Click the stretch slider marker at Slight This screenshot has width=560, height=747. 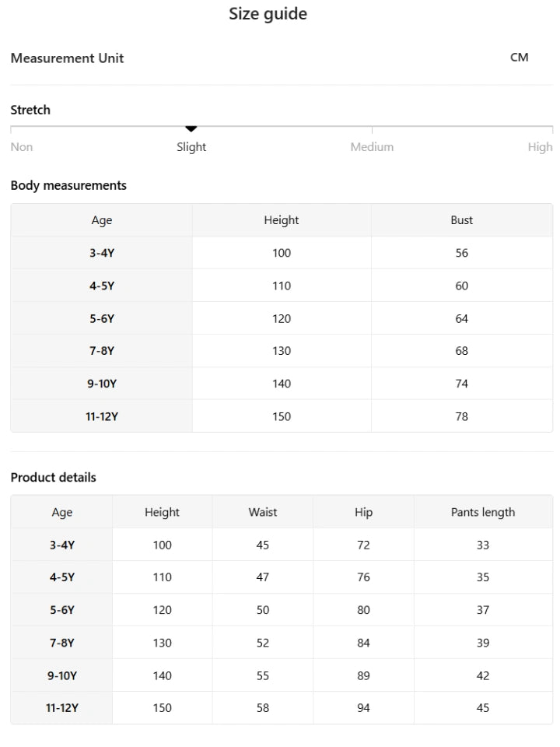191,128
